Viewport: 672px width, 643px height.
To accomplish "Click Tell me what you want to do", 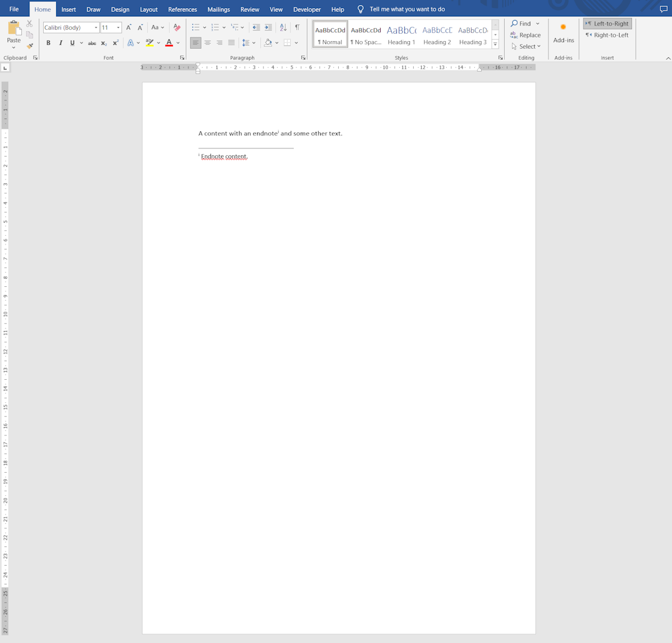I will click(407, 9).
